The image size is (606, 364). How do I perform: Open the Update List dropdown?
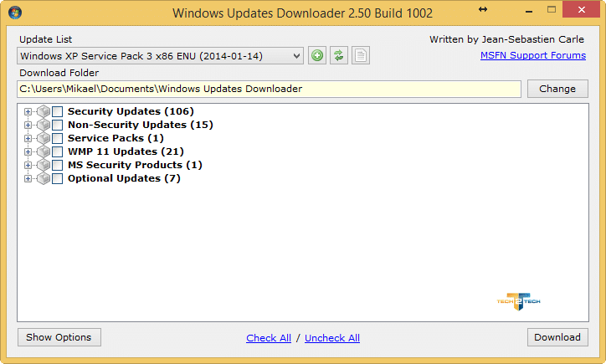click(x=160, y=56)
